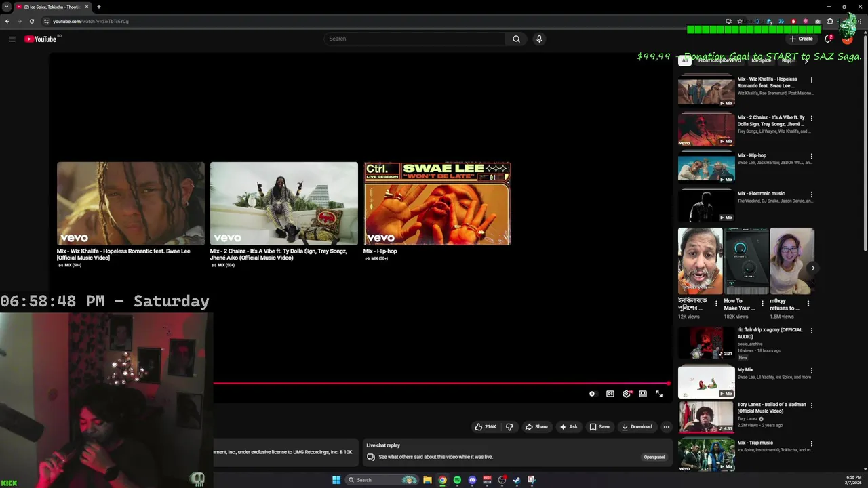This screenshot has height=488, width=868.
Task: Open new browser tab
Action: tap(99, 7)
